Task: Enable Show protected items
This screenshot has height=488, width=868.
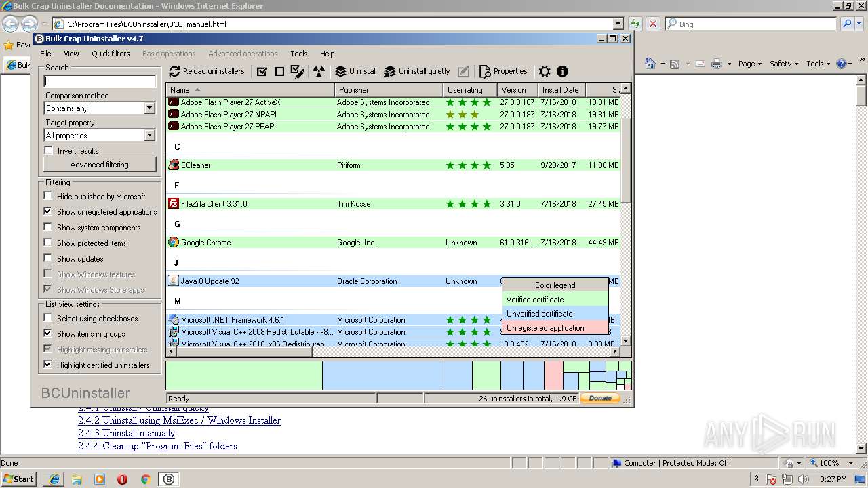Action: coord(48,243)
